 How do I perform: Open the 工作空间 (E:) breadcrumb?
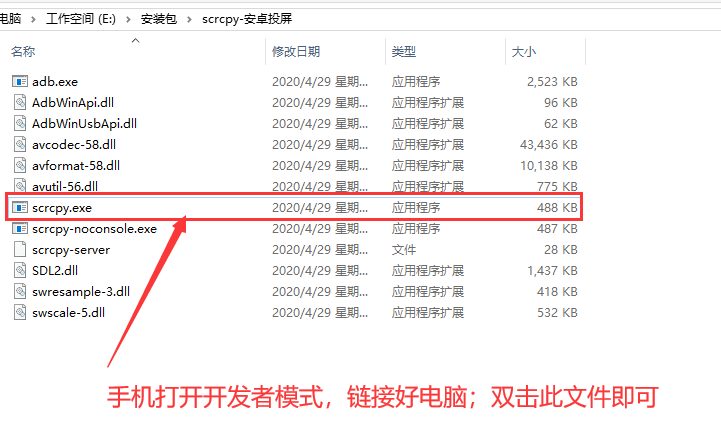[81, 19]
